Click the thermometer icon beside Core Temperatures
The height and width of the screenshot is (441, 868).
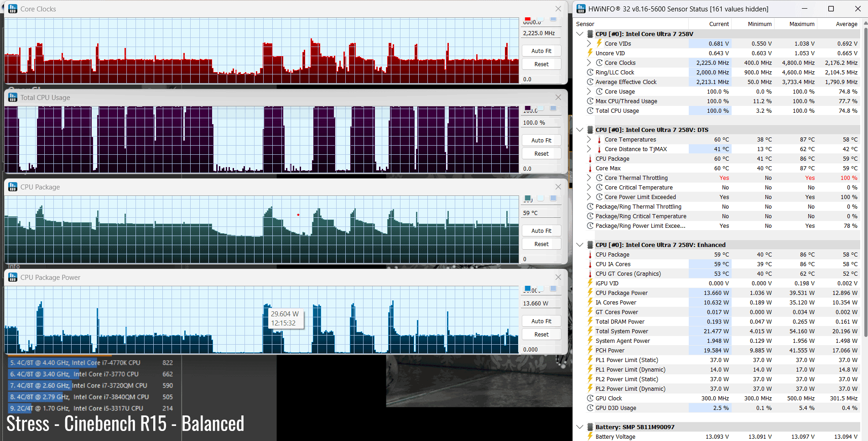tap(599, 139)
